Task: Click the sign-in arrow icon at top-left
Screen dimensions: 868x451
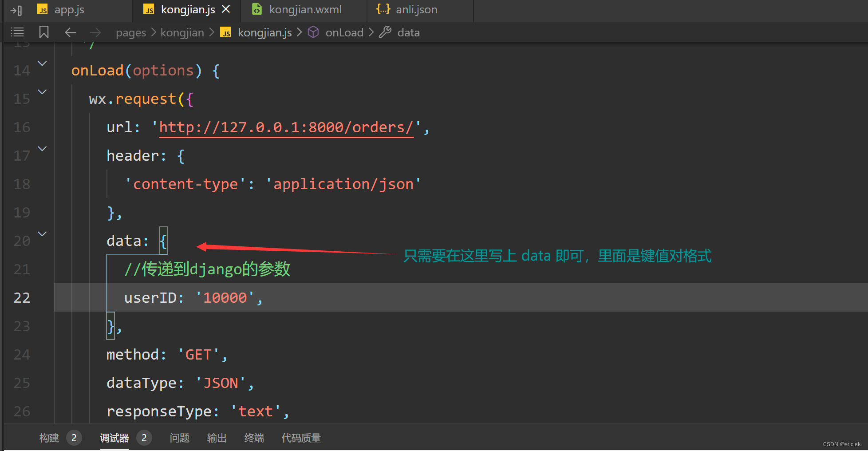Action: [16, 9]
